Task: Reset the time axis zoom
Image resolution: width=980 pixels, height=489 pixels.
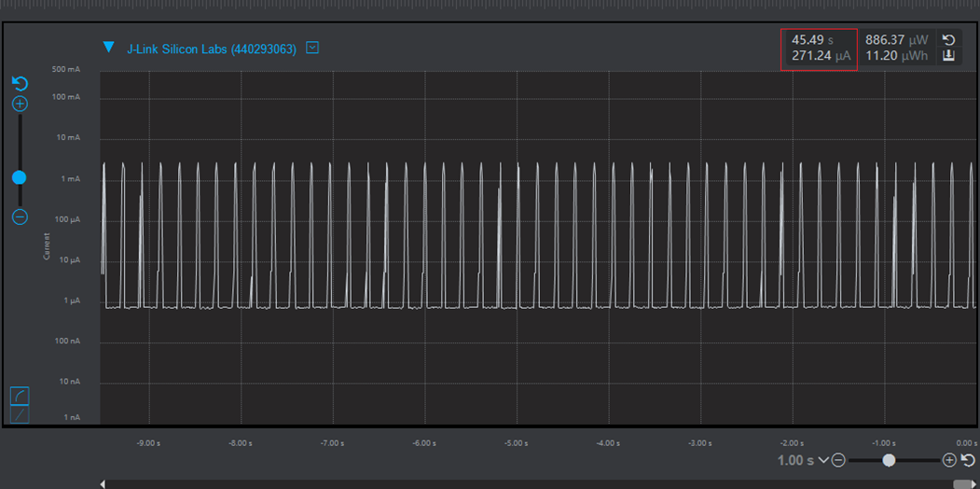Action: point(968,460)
